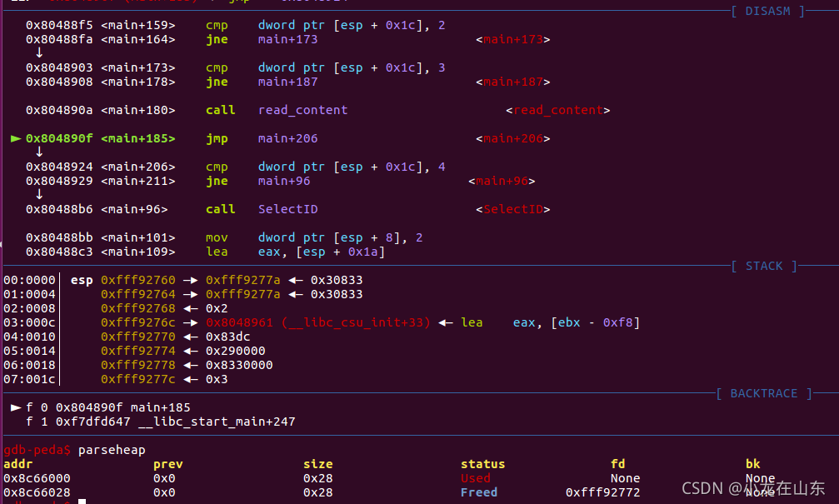
Task: Click stack value 0x2 at offset 0008
Action: [217, 309]
